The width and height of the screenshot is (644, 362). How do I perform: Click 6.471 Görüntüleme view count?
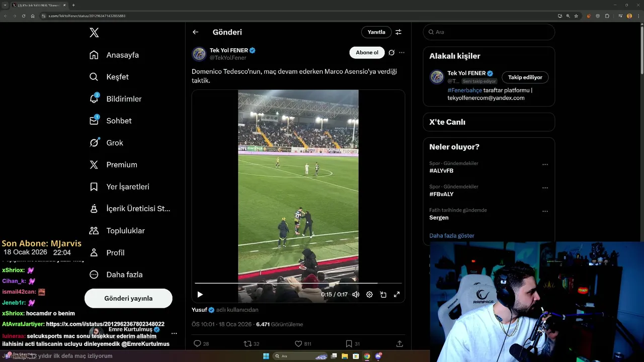(x=279, y=324)
